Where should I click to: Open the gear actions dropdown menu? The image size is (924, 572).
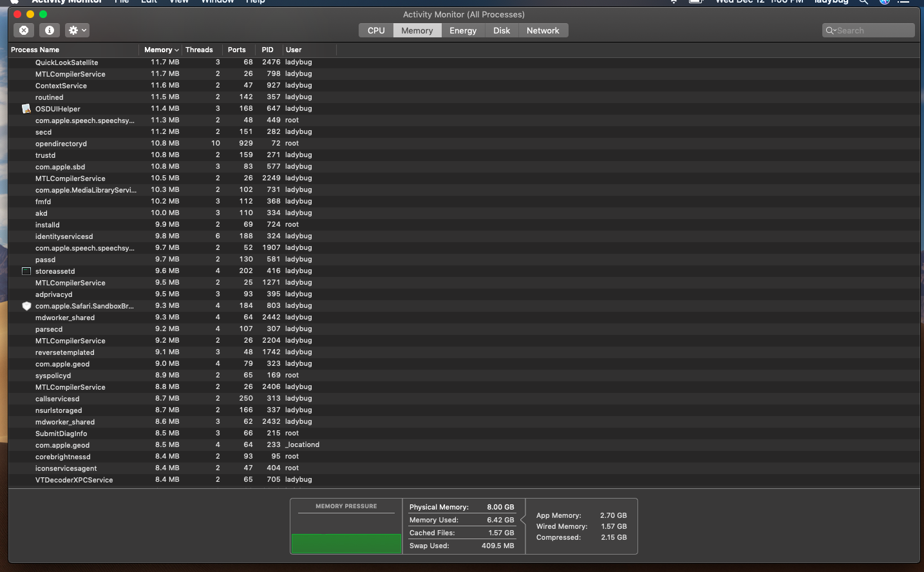click(77, 30)
